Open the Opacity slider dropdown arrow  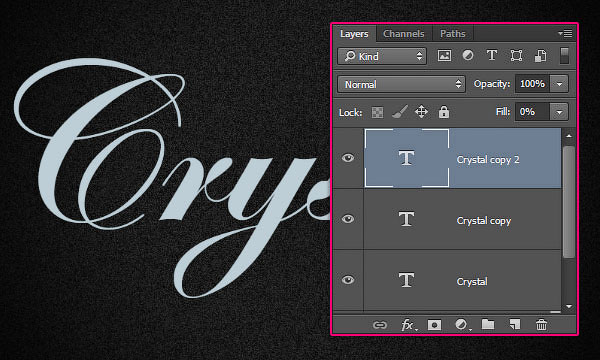click(x=559, y=84)
